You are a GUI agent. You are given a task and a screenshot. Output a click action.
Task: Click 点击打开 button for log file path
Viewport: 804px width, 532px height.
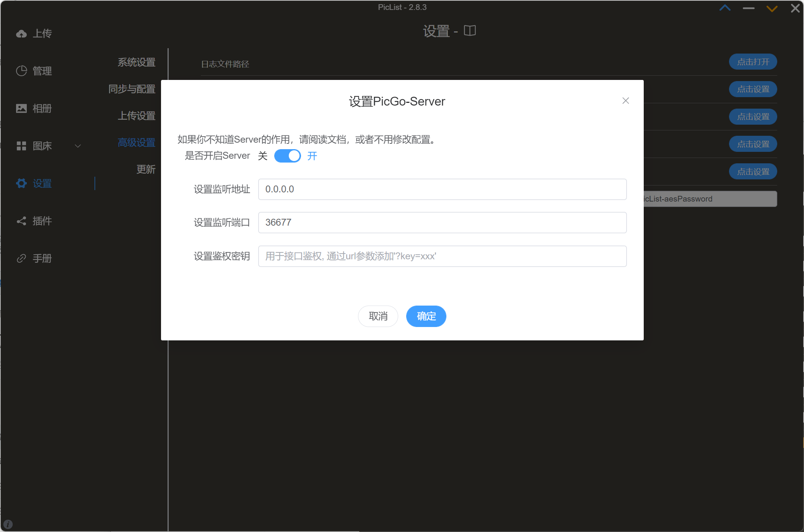click(753, 62)
